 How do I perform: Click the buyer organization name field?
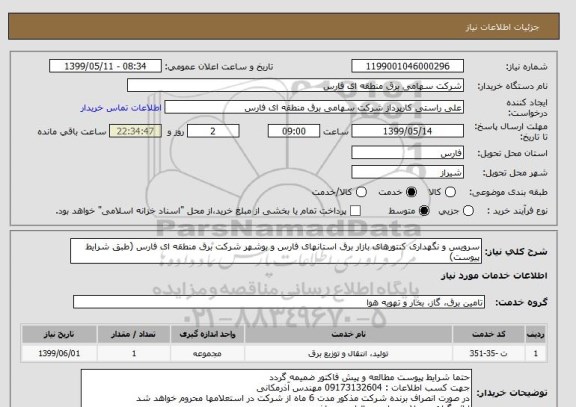(x=295, y=86)
